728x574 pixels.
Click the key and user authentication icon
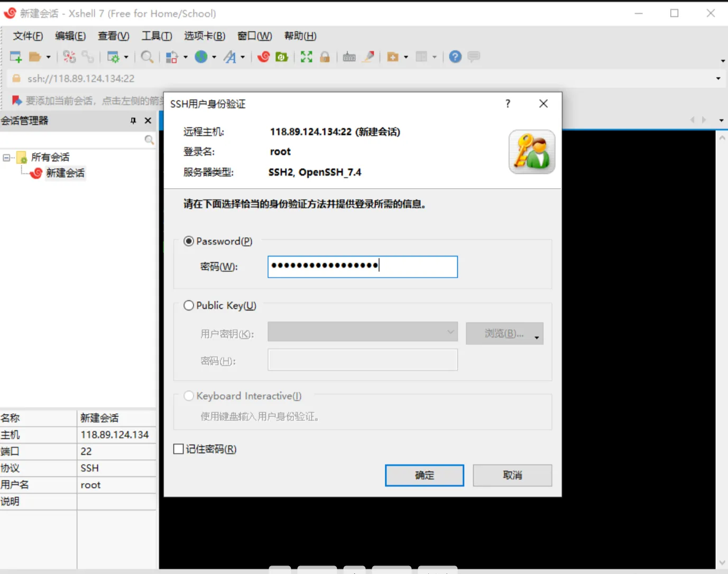[532, 152]
